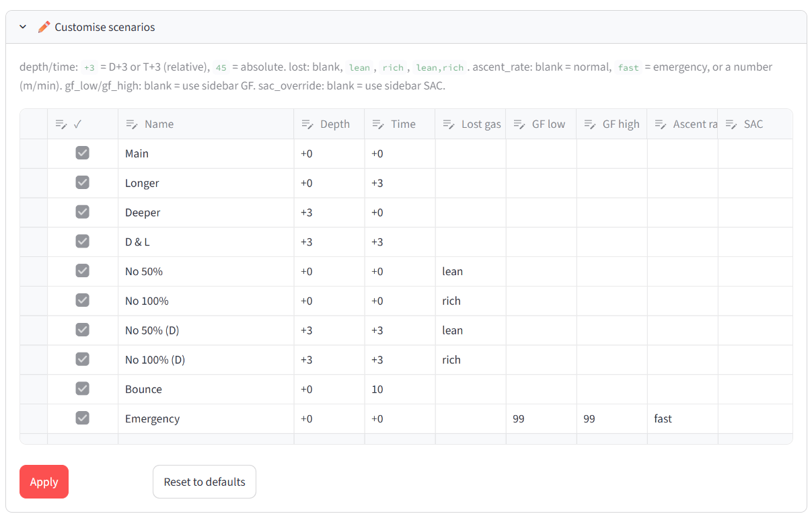The width and height of the screenshot is (812, 516).
Task: Click the edit icon in checkmark column header
Action: coord(61,124)
